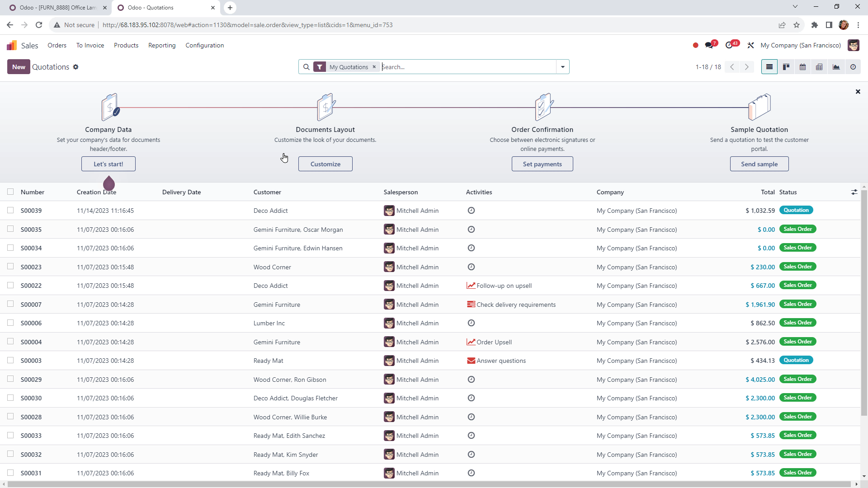Click the Quotations settings gear icon
The width and height of the screenshot is (868, 488).
pos(75,67)
